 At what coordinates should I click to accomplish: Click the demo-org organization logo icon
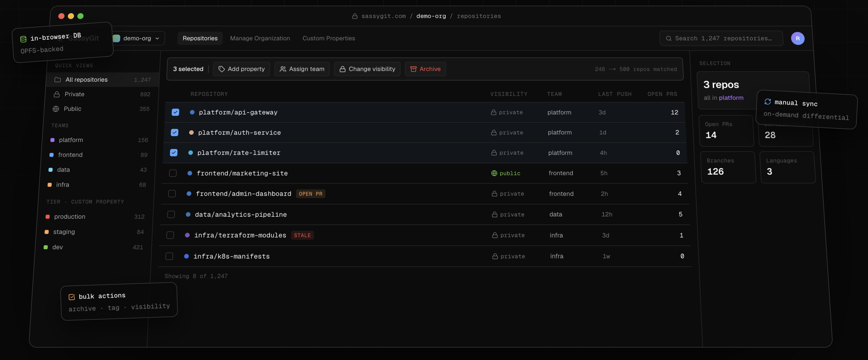pos(116,38)
